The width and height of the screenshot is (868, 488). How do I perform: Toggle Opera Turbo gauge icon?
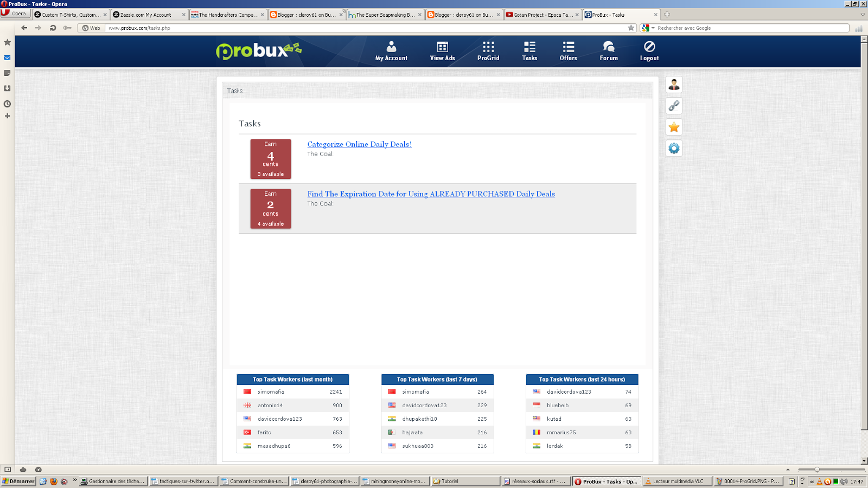tap(38, 470)
